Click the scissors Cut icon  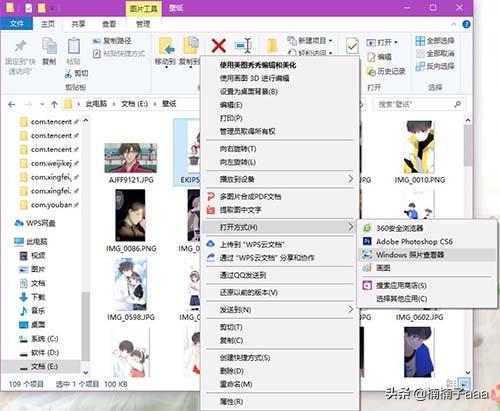coord(68,74)
